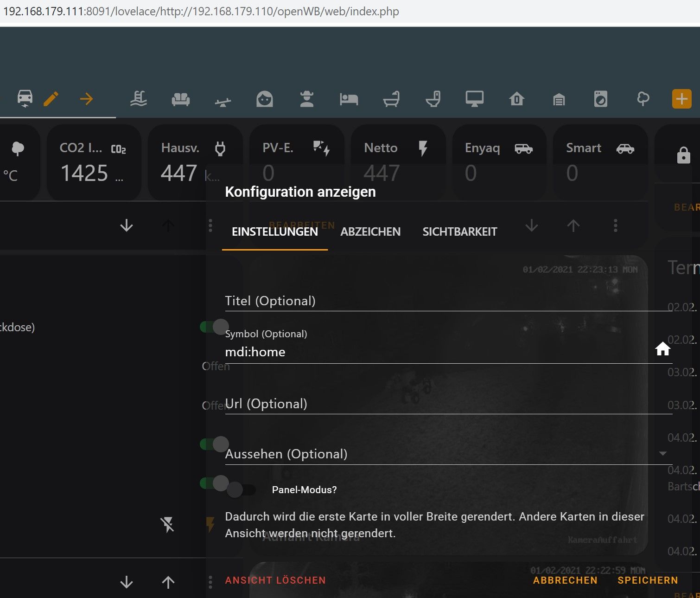Move view right with orange arrow

pyautogui.click(x=86, y=99)
